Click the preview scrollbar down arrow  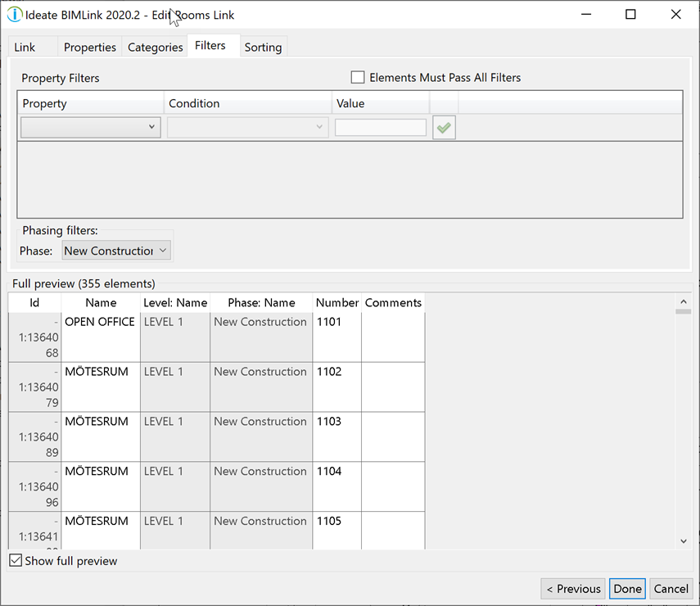tap(684, 540)
